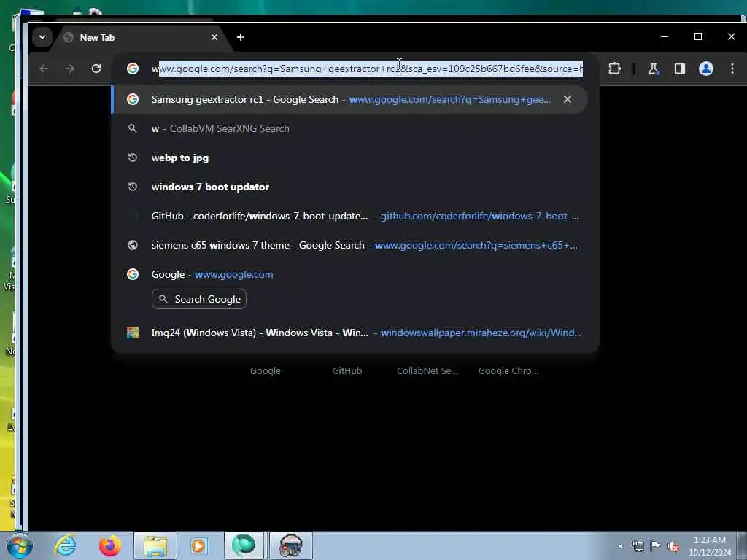747x560 pixels.
Task: Open Chrome Labs flask icon
Action: (x=653, y=69)
